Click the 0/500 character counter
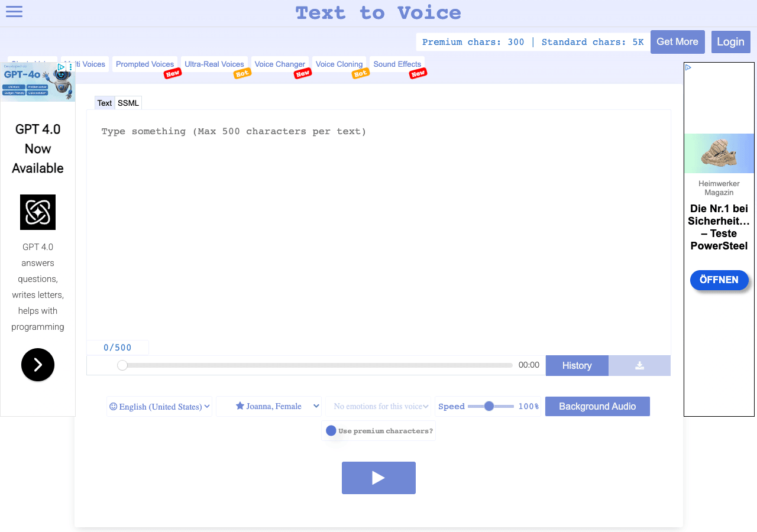The width and height of the screenshot is (757, 532). pos(118,348)
